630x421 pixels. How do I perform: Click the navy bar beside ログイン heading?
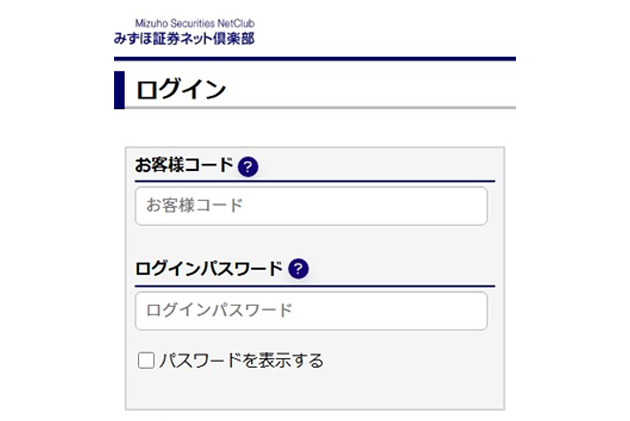pos(119,90)
